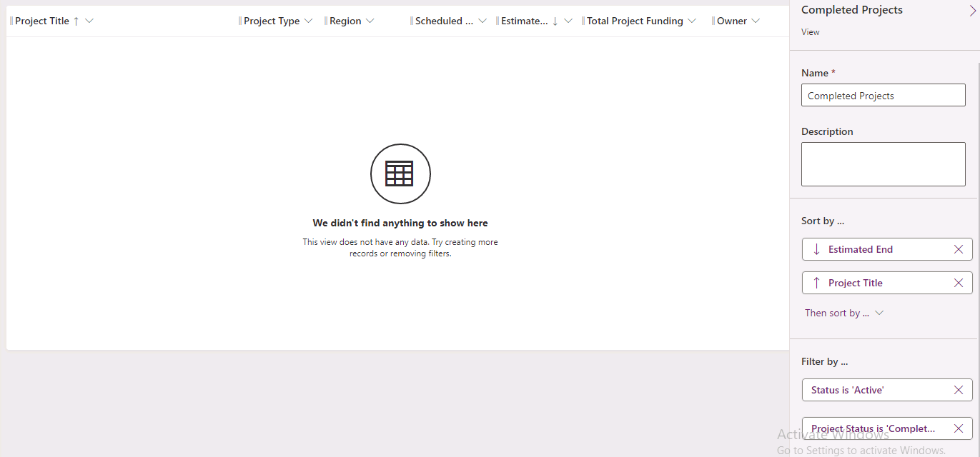
Task: Expand the Region column menu
Action: pyautogui.click(x=370, y=21)
